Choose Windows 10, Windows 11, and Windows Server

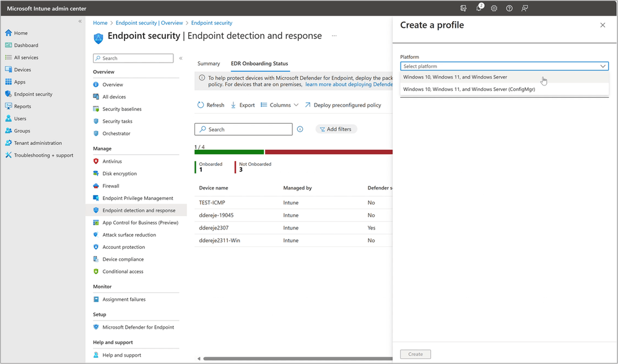[x=505, y=77]
